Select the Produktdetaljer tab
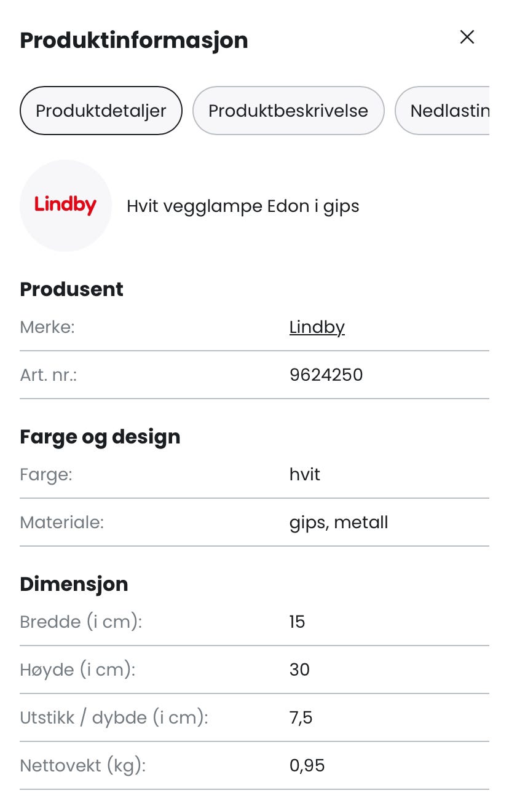The width and height of the screenshot is (509, 812). (101, 111)
